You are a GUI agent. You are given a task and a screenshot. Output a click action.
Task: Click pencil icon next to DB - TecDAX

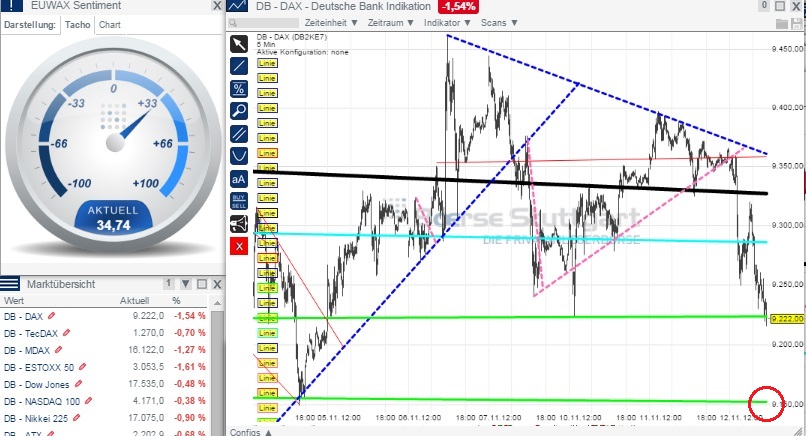click(x=66, y=333)
